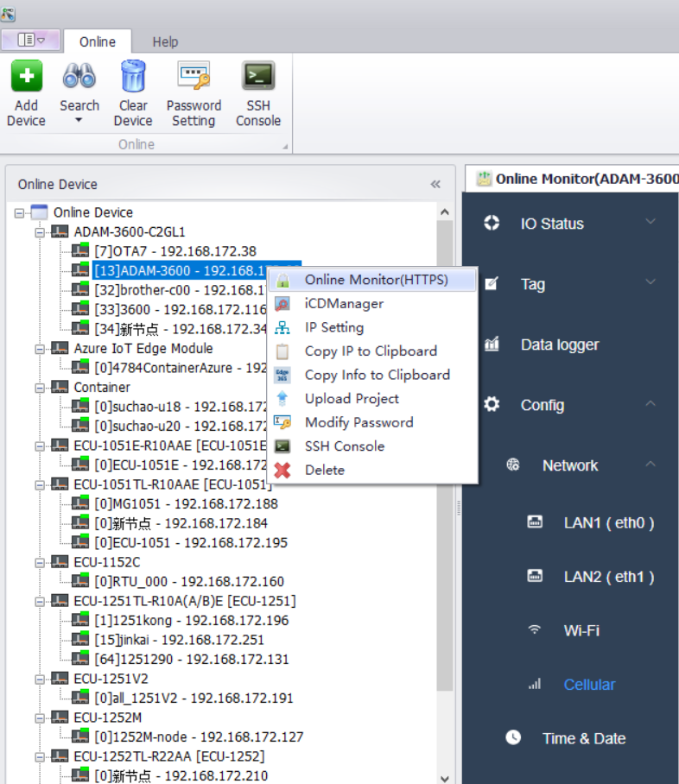
Task: Collapse the Config section chevron
Action: (x=650, y=404)
